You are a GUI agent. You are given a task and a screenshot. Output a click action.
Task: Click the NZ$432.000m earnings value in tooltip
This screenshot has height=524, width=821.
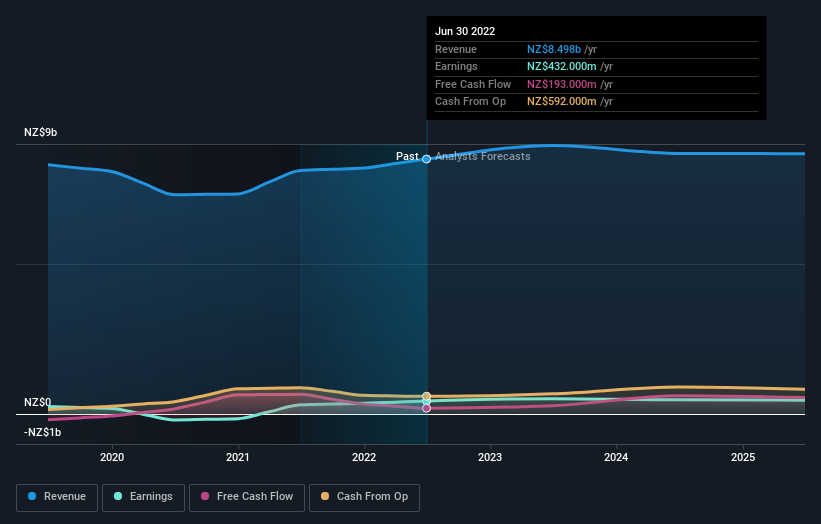[x=562, y=66]
